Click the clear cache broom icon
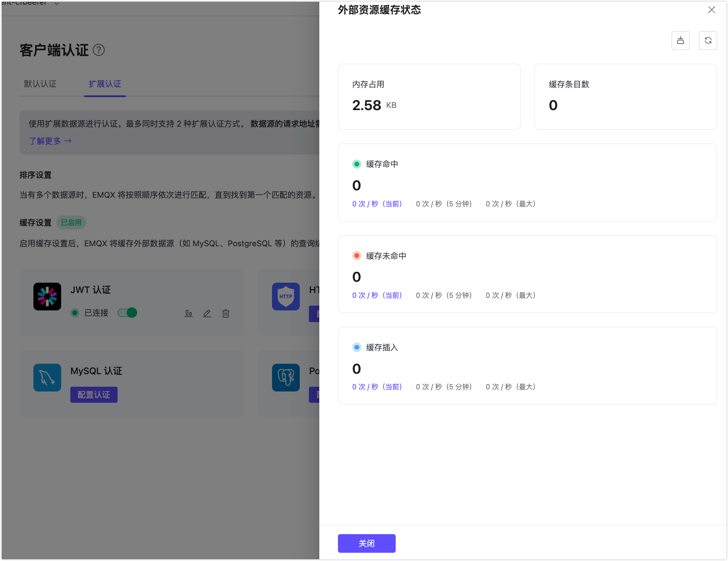728x561 pixels. tap(680, 40)
